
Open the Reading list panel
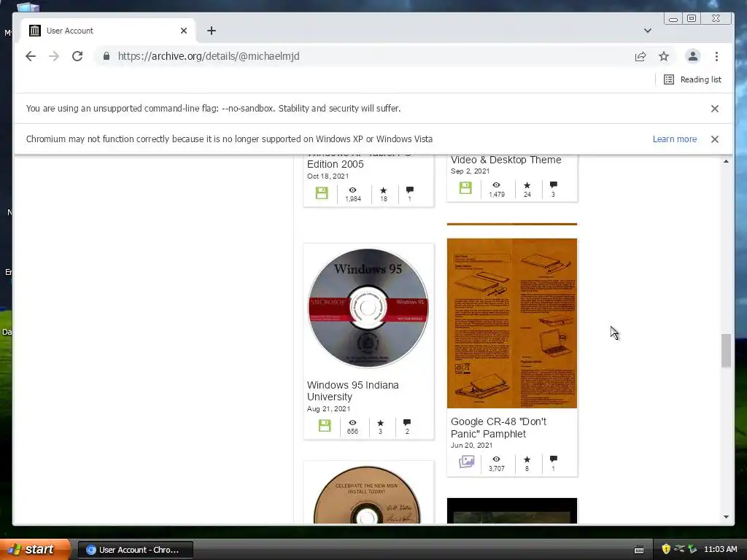pos(693,79)
